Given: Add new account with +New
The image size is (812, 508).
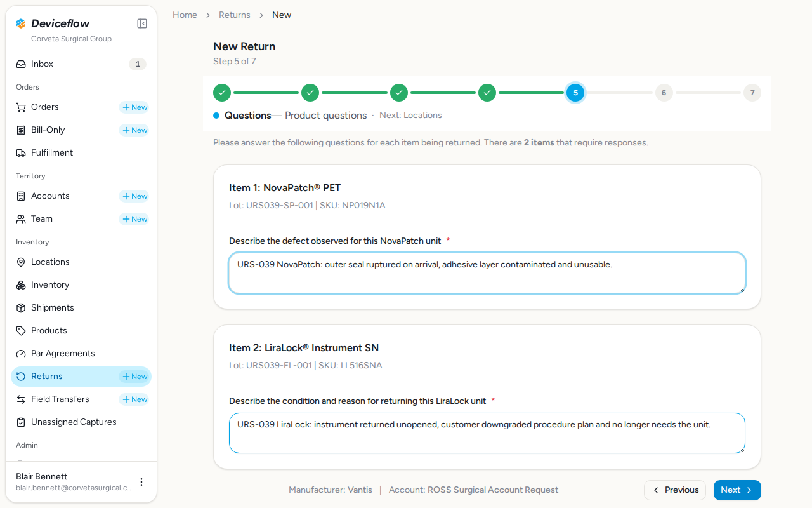Looking at the screenshot, I should click(134, 196).
